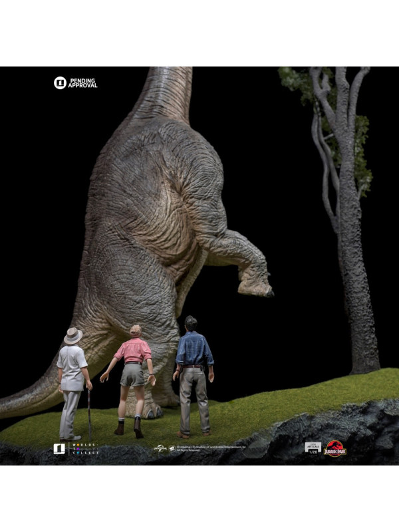This screenshot has width=399, height=532.
Task: Click the Universal City Studios copyright text
Action: click(210, 448)
